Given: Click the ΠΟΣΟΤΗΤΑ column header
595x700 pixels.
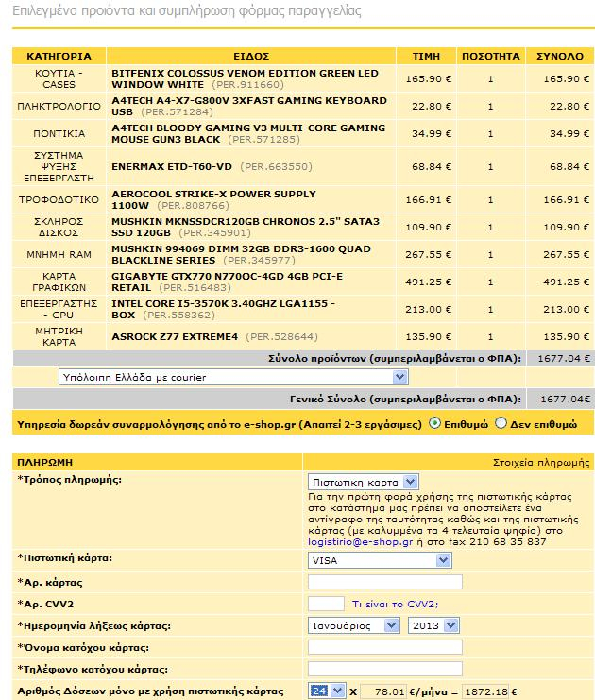Looking at the screenshot, I should (490, 57).
